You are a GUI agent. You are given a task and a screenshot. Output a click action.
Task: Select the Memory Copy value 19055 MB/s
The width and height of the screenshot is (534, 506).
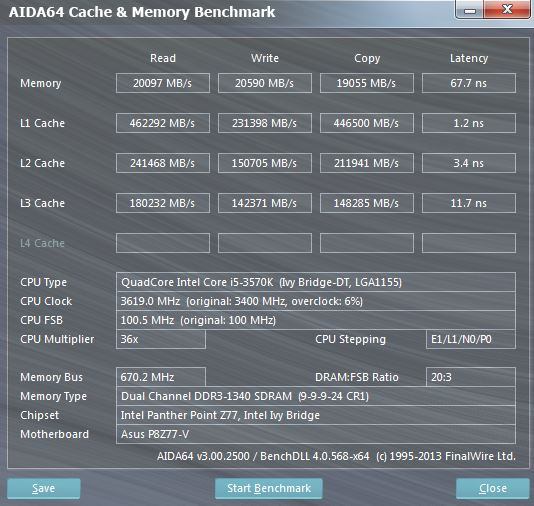[x=367, y=83]
